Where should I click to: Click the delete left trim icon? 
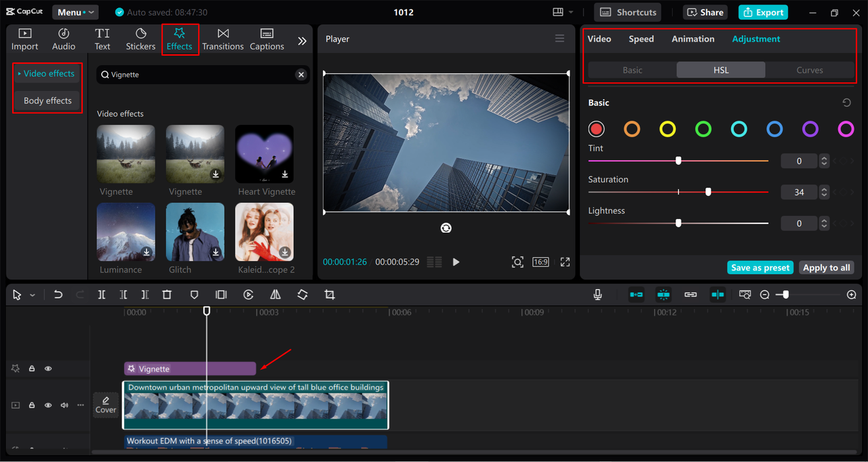[x=123, y=294]
